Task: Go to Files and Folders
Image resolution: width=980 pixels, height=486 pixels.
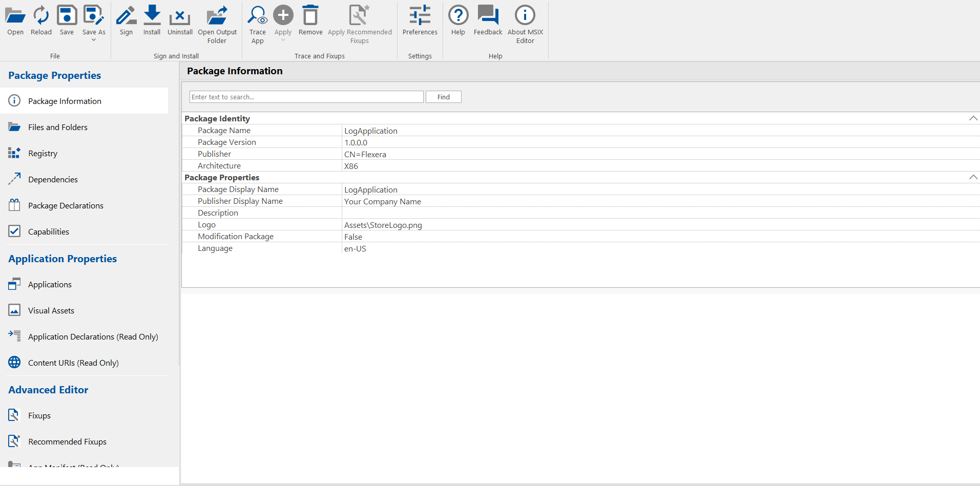Action: [58, 127]
